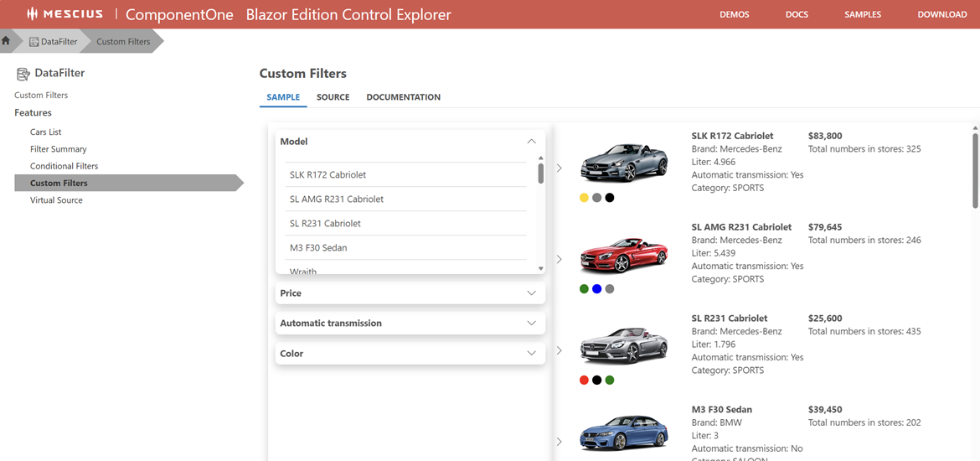Click the $79,645 price
The width and height of the screenshot is (980, 461).
(825, 227)
